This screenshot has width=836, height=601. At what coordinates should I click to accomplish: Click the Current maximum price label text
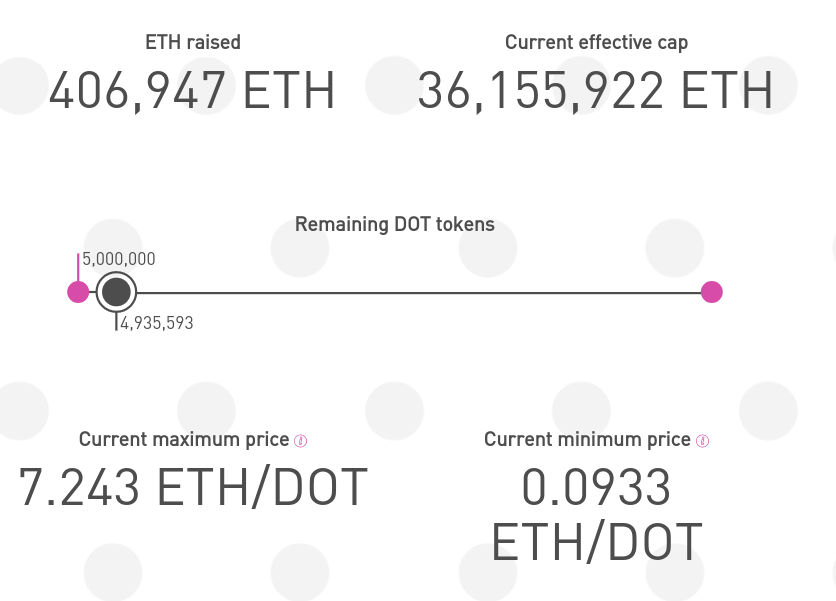point(184,440)
